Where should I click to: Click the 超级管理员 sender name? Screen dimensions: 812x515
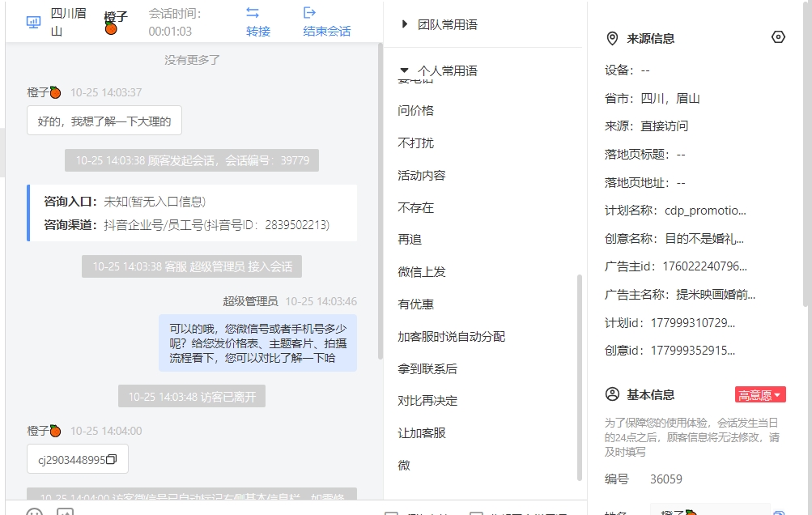tap(251, 301)
